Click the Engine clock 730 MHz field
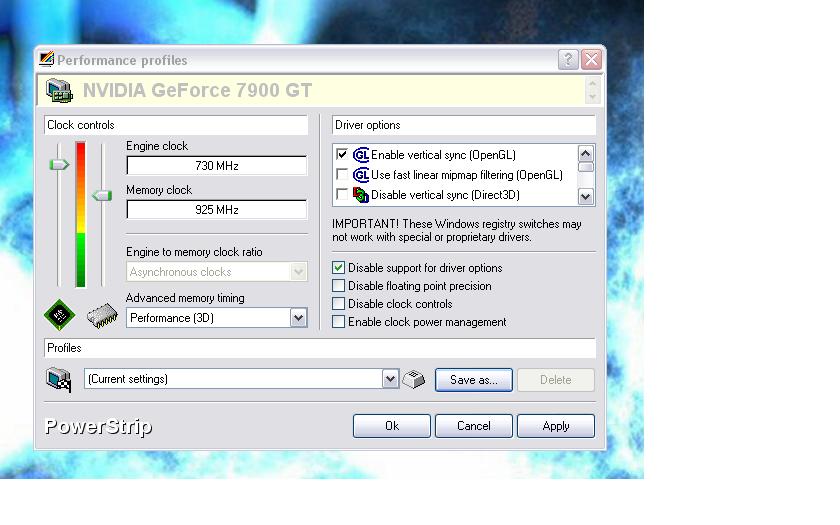Screen dimensions: 840x525 pyautogui.click(x=217, y=166)
